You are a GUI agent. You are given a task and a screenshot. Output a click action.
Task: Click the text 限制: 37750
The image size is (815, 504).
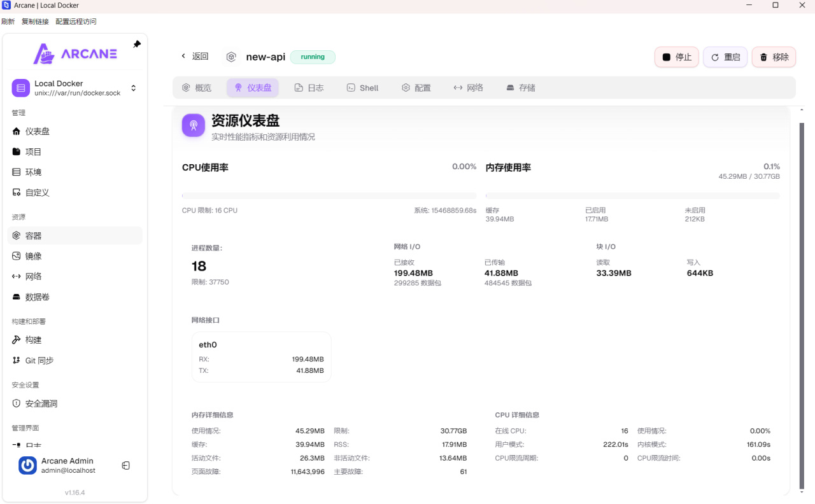tap(210, 282)
